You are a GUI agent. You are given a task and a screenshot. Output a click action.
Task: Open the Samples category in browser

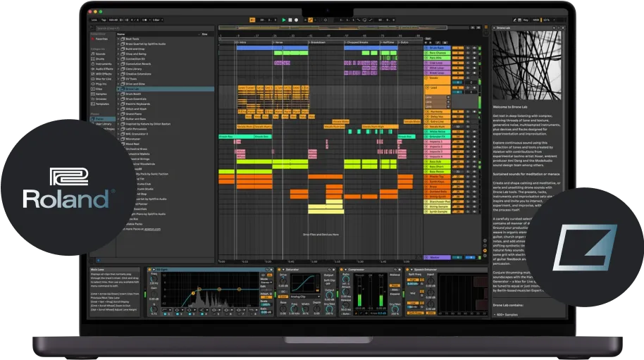(101, 94)
